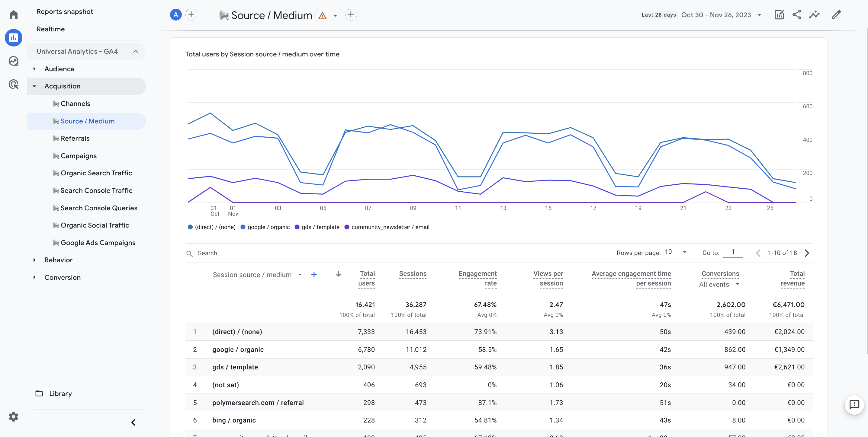This screenshot has width=868, height=437.
Task: Open Library folder icon
Action: (39, 393)
